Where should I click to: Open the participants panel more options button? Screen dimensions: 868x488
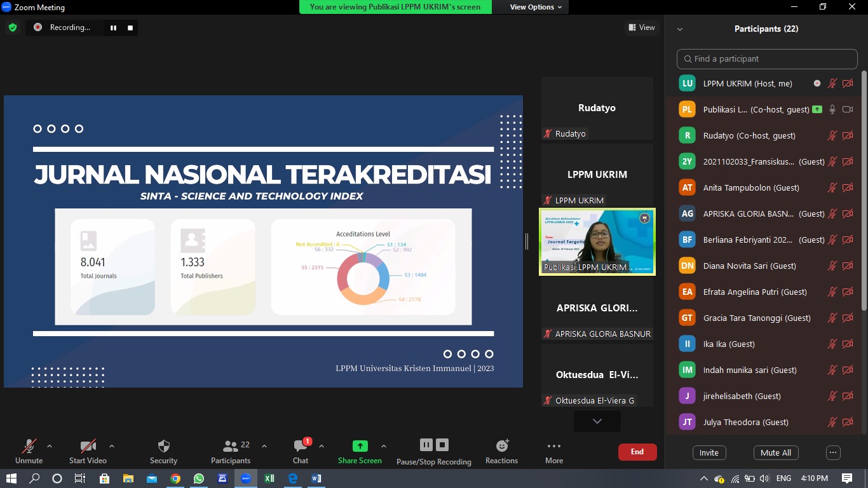833,453
